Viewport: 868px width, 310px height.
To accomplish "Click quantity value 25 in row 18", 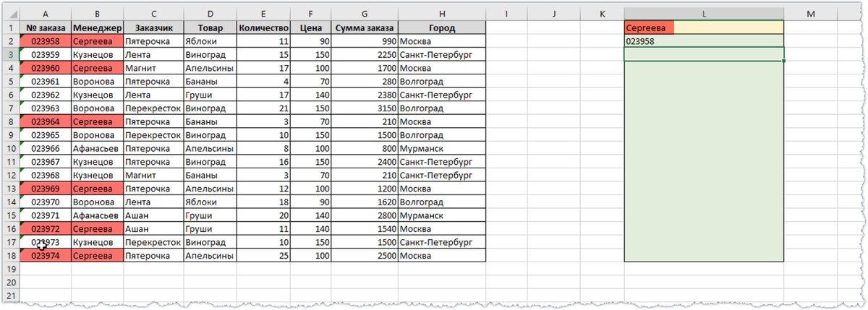I will [x=263, y=257].
